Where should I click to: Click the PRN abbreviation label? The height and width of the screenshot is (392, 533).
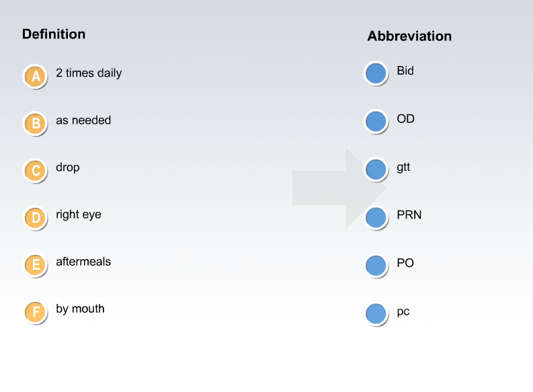point(409,215)
